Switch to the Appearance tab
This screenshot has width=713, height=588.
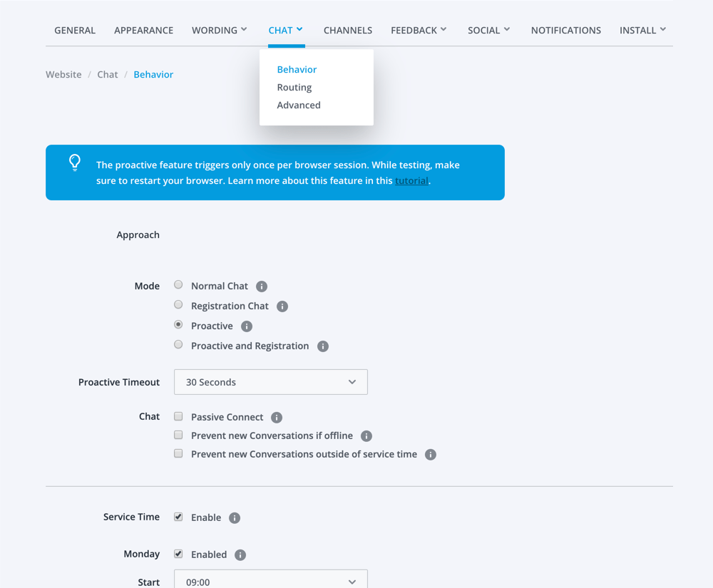pyautogui.click(x=144, y=31)
